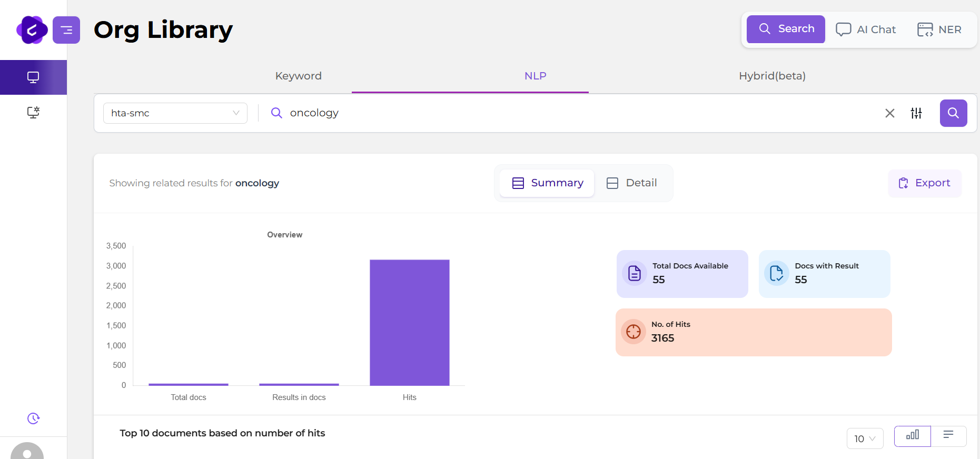Open the 10 results count dropdown
This screenshot has height=459, width=980.
point(864,438)
